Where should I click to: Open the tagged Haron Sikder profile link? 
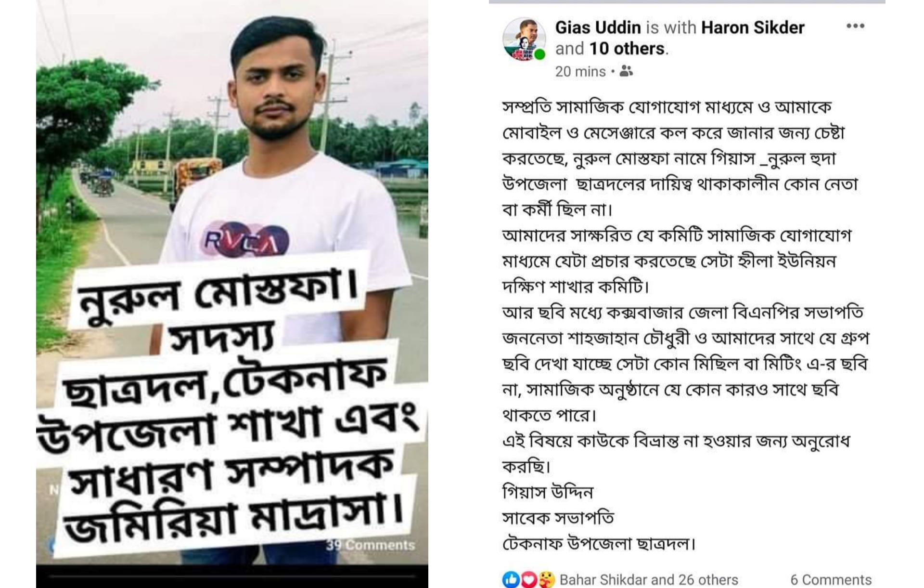753,27
